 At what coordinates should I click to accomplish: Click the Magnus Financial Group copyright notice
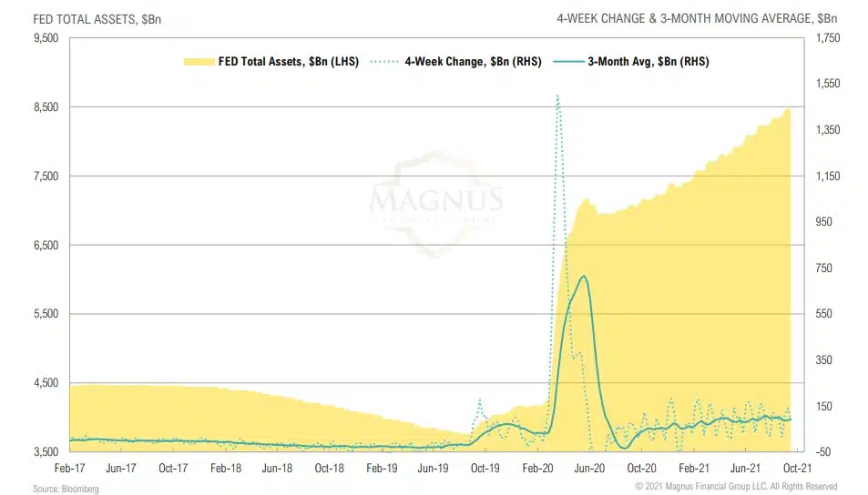tap(735, 487)
